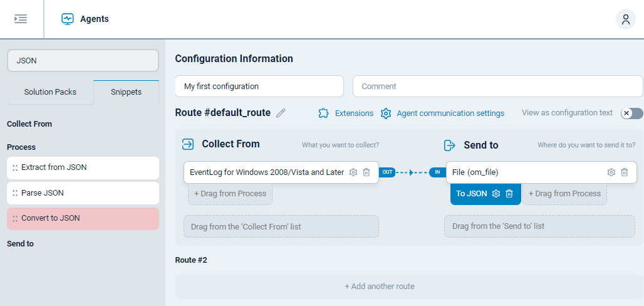Click the Comment input field
The image size is (644, 306).
click(497, 87)
